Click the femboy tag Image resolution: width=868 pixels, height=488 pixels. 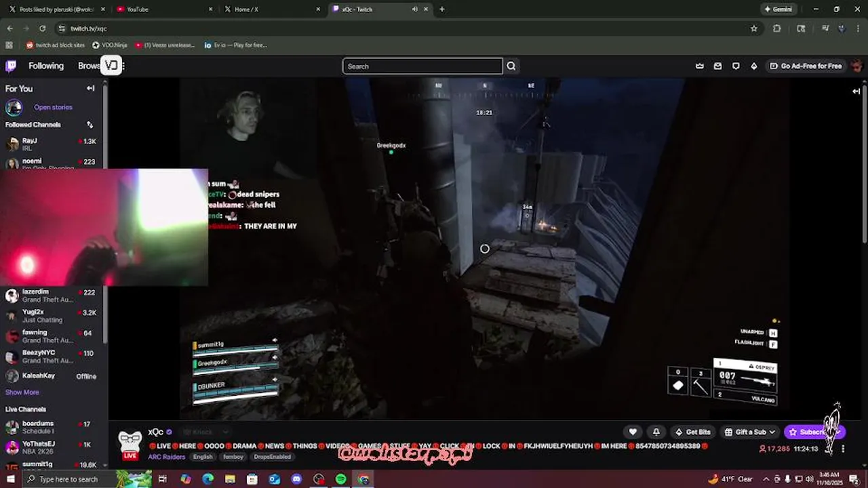tap(233, 457)
